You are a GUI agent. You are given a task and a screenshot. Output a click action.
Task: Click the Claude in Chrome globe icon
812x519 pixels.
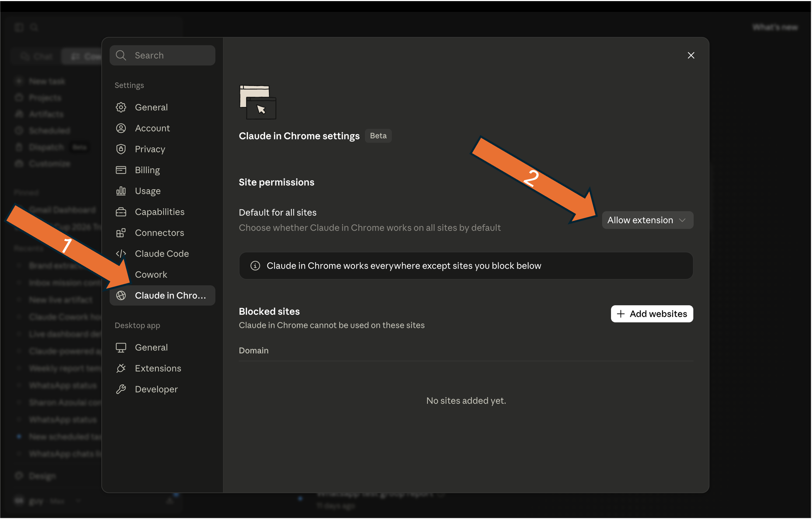[121, 295]
